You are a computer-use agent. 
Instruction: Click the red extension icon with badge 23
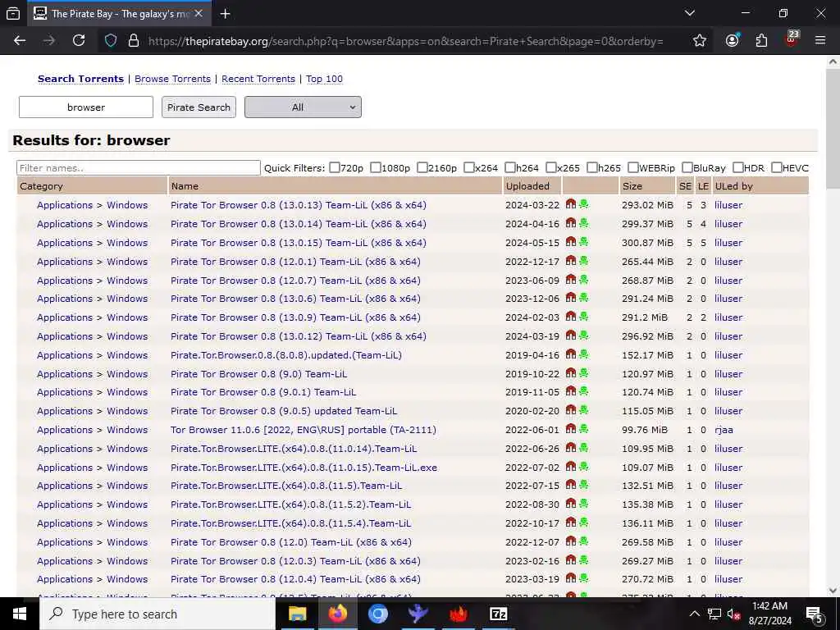click(x=792, y=39)
